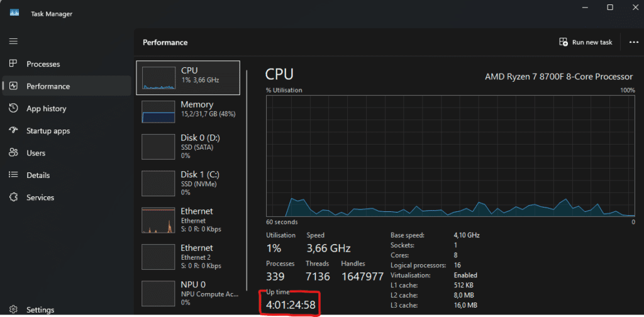
Task: Click the CPU utilisation graph area
Action: [x=450, y=155]
